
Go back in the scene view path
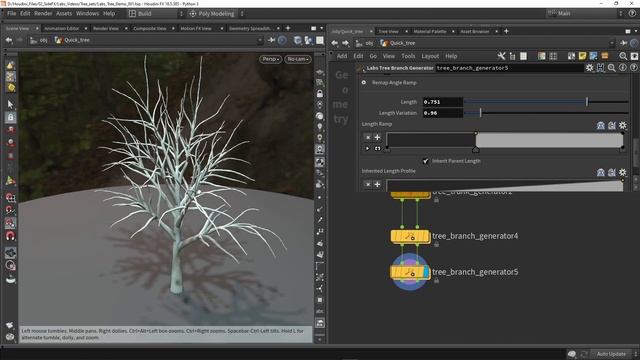(x=9, y=40)
